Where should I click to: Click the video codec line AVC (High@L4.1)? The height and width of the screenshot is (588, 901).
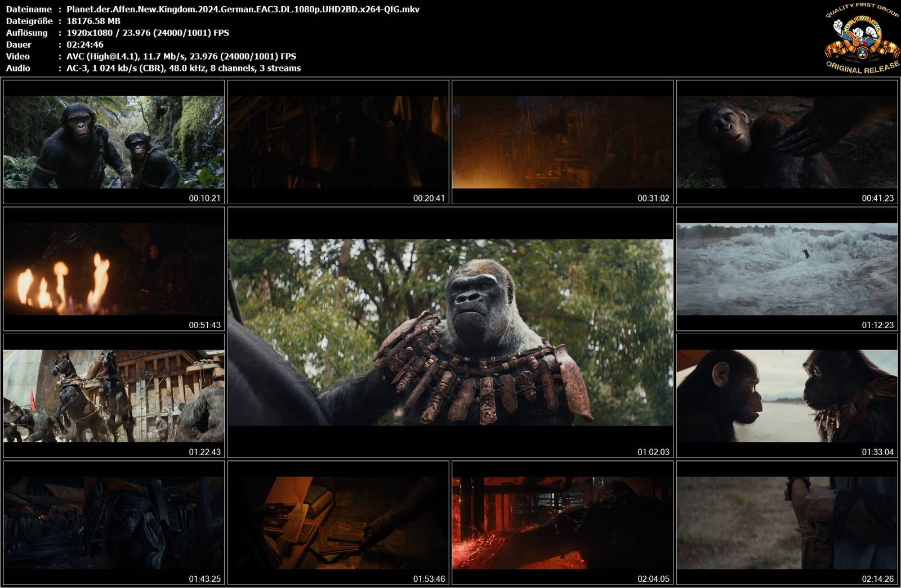[x=181, y=56]
